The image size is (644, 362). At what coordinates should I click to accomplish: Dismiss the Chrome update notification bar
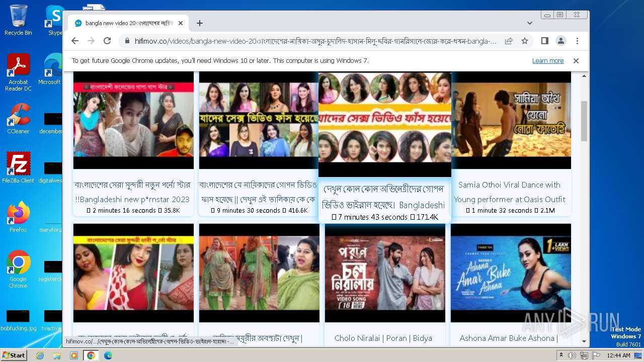click(576, 61)
